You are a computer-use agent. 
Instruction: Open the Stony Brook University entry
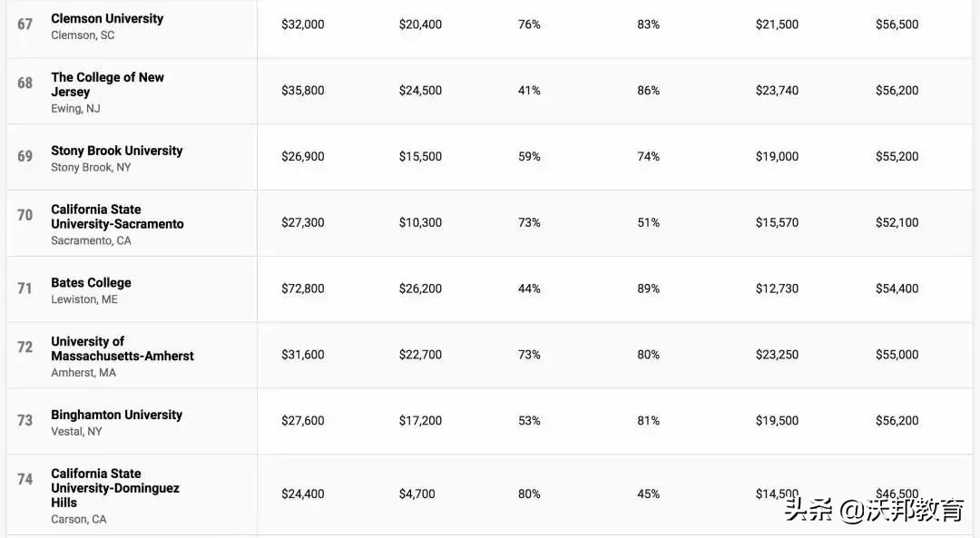coord(116,151)
